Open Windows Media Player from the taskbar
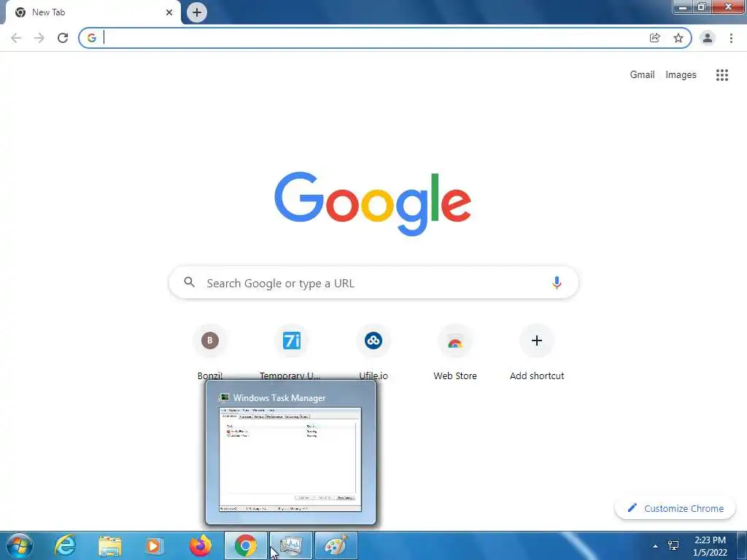Image resolution: width=747 pixels, height=560 pixels. tap(155, 545)
